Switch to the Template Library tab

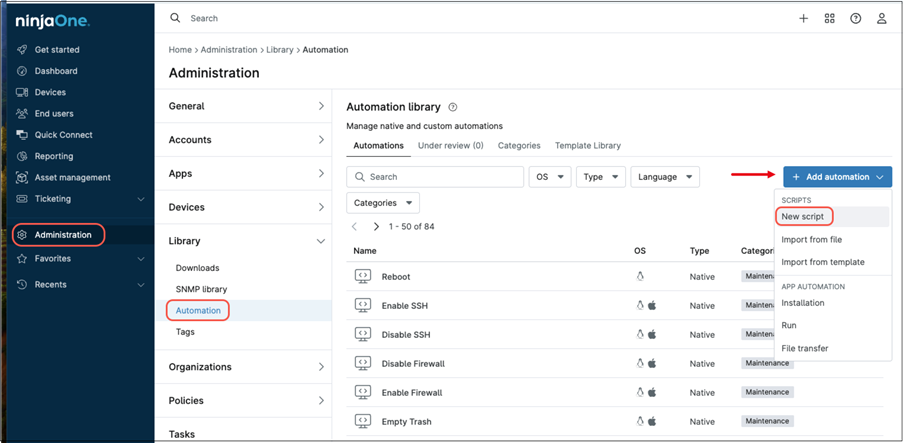pyautogui.click(x=587, y=146)
